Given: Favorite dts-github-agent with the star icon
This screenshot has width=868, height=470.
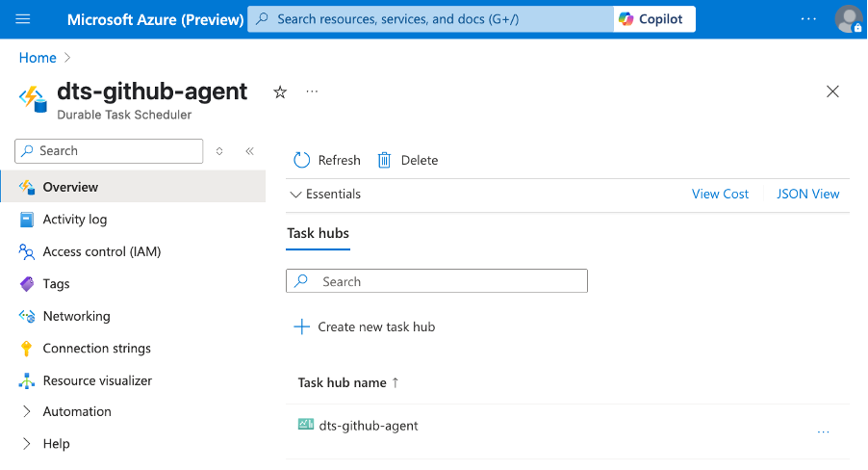Looking at the screenshot, I should (x=280, y=92).
